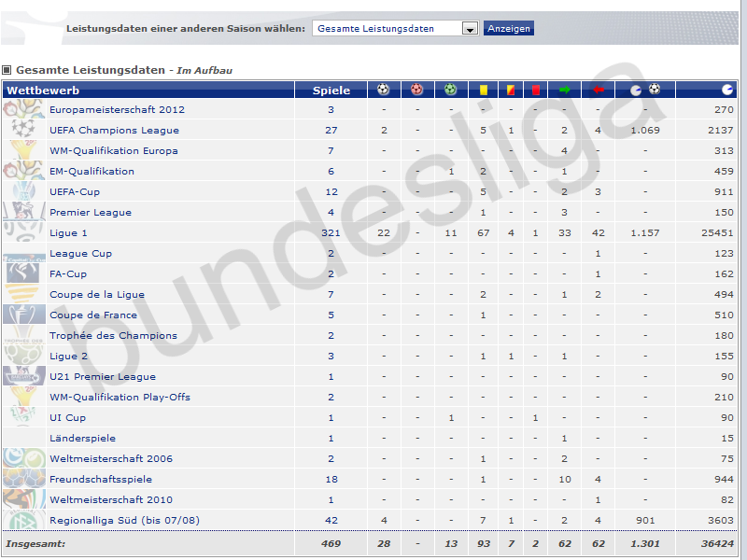Open the Weltmeisterschaft 2010 link

coord(111,499)
